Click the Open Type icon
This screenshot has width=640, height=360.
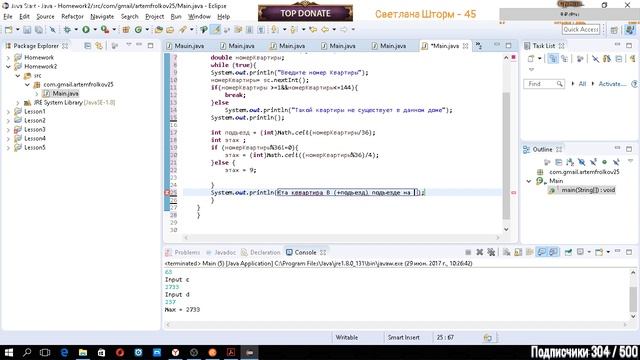(159, 29)
